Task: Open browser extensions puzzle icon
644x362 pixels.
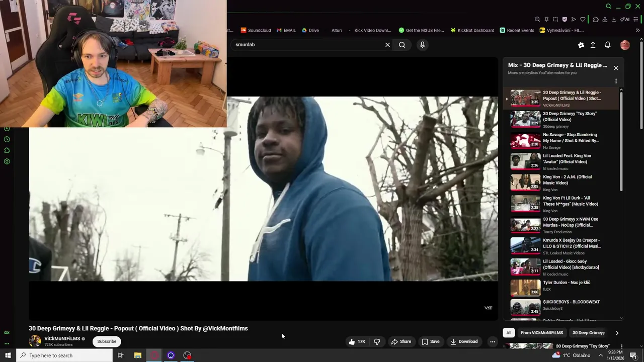Action: (596, 19)
